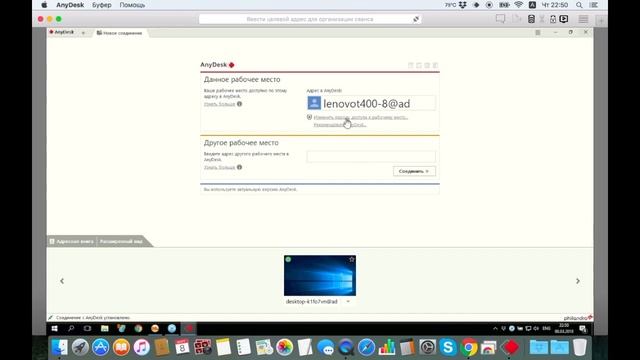The height and width of the screenshot is (360, 640).
Task: Open Finder from the Dock
Action: click(60, 347)
